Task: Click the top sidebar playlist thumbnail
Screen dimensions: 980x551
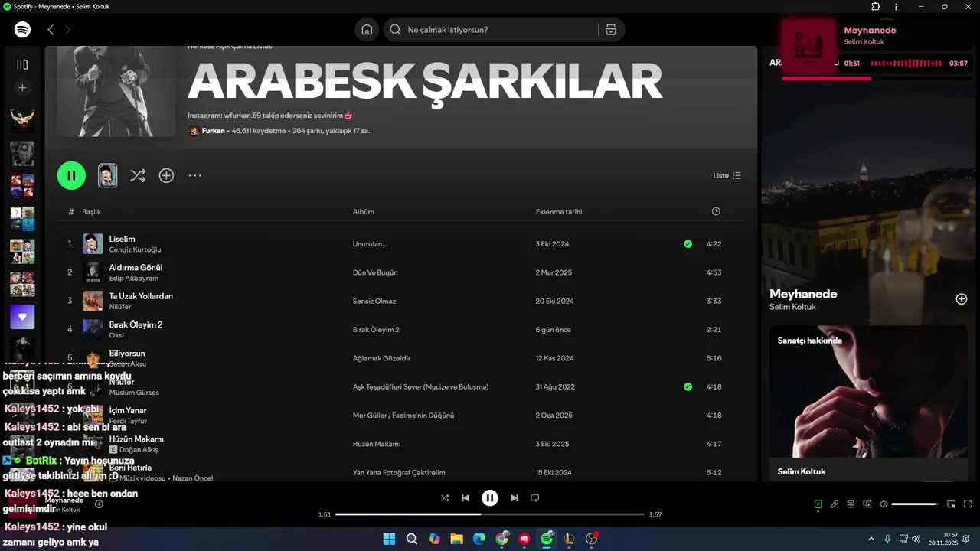Action: [22, 120]
